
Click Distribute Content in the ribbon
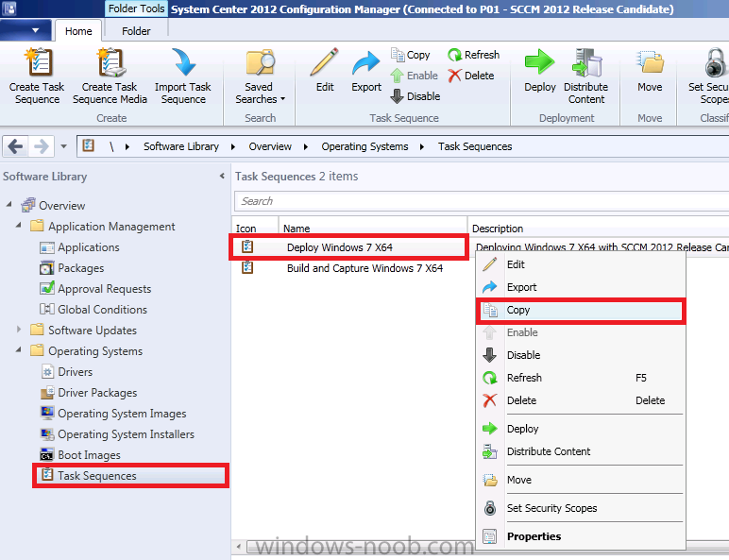tap(586, 76)
